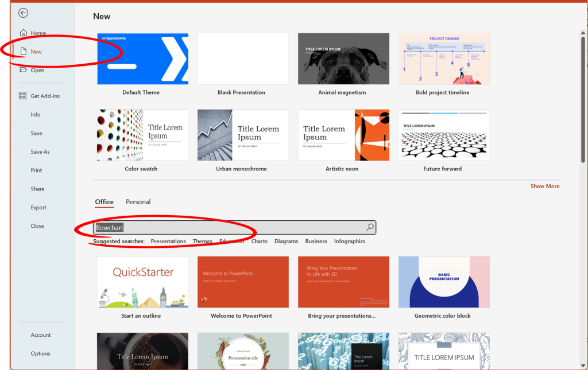Pick the Artistic neon template

tap(343, 135)
